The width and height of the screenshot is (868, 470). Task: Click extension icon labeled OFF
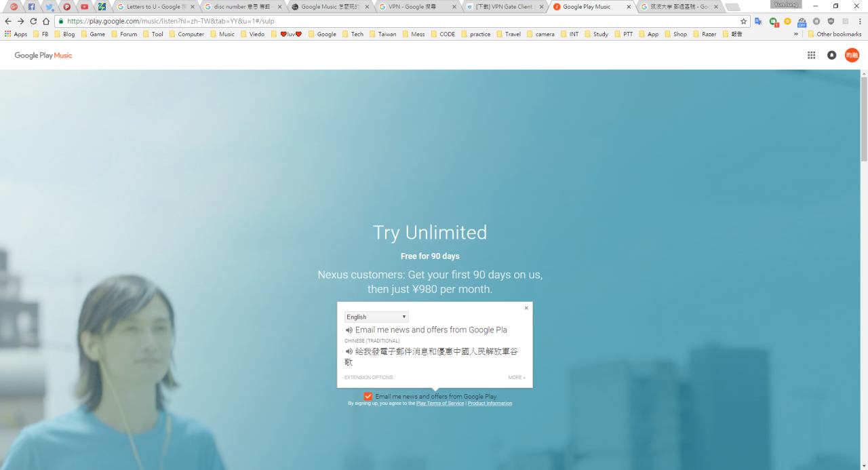[x=802, y=22]
